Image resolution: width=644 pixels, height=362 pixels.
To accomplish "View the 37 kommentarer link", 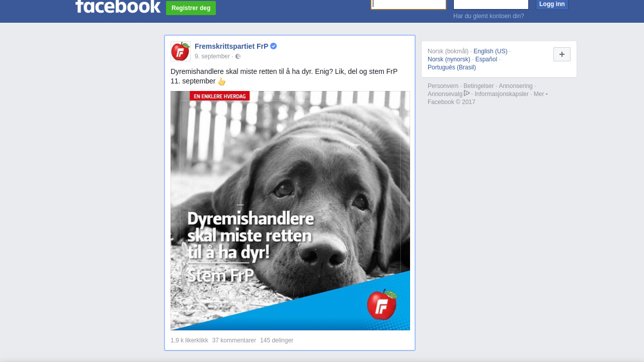I will pos(234,340).
